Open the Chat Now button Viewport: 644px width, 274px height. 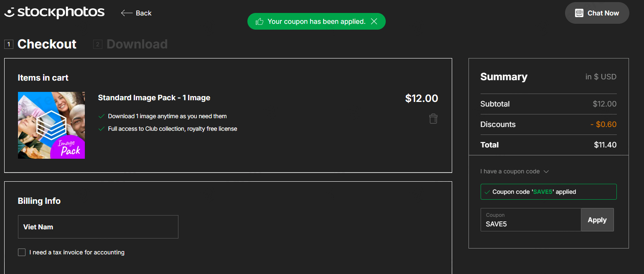coord(597,13)
